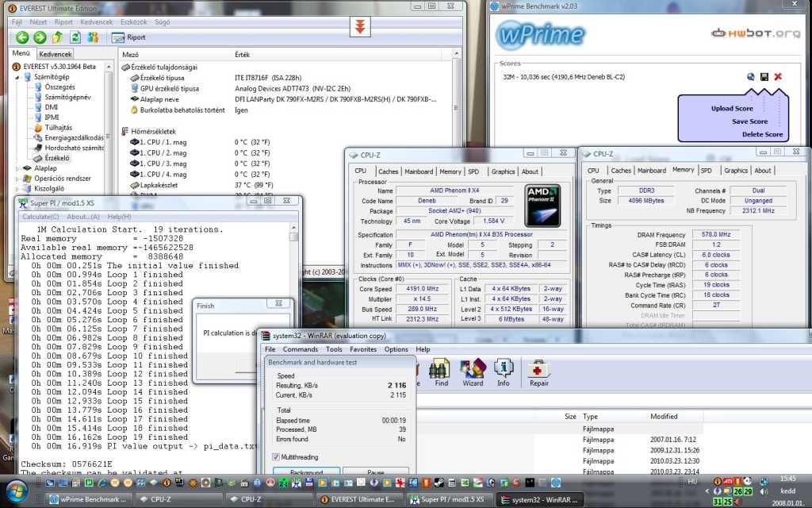The width and height of the screenshot is (812, 508).
Task: Open the Calculate(C) menu in Super PI
Action: 40,217
